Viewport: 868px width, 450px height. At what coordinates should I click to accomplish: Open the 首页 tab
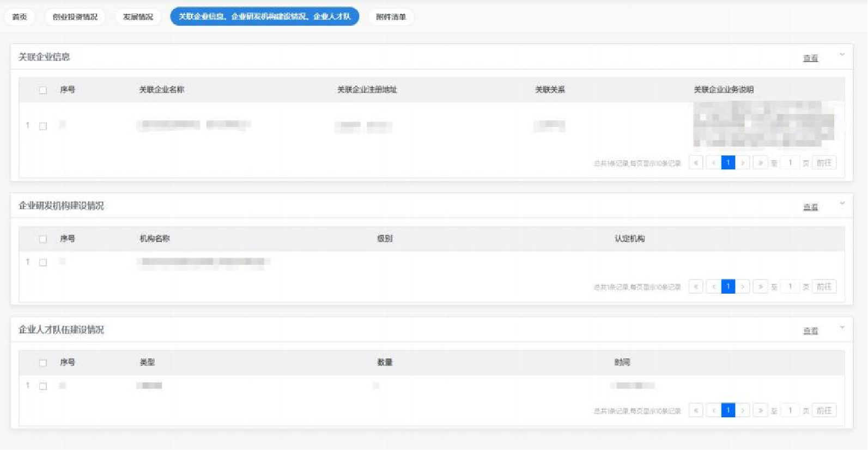pos(20,17)
